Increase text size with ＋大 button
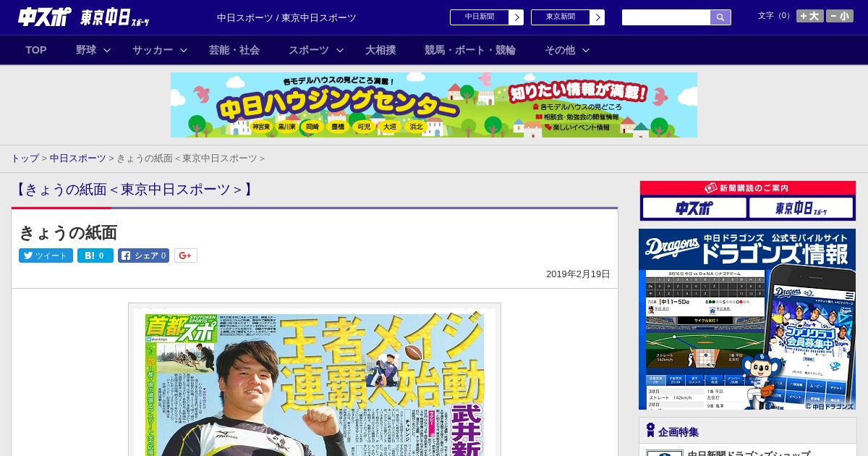Image resolution: width=868 pixels, height=456 pixels. (x=810, y=16)
